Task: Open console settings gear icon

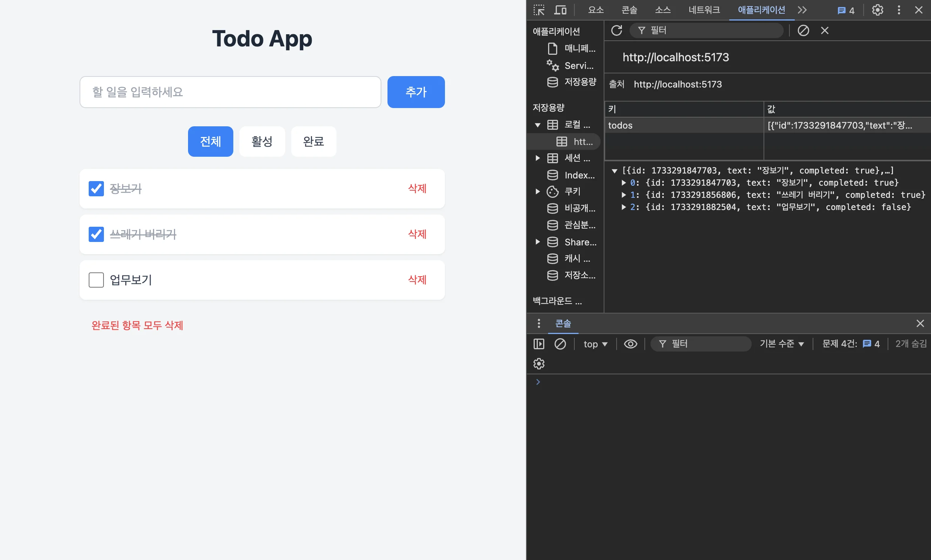Action: click(x=539, y=364)
